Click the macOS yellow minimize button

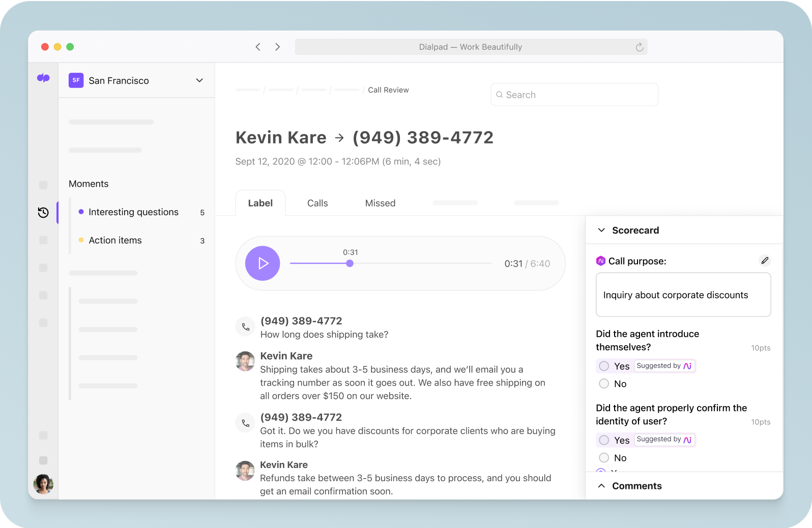(57, 47)
